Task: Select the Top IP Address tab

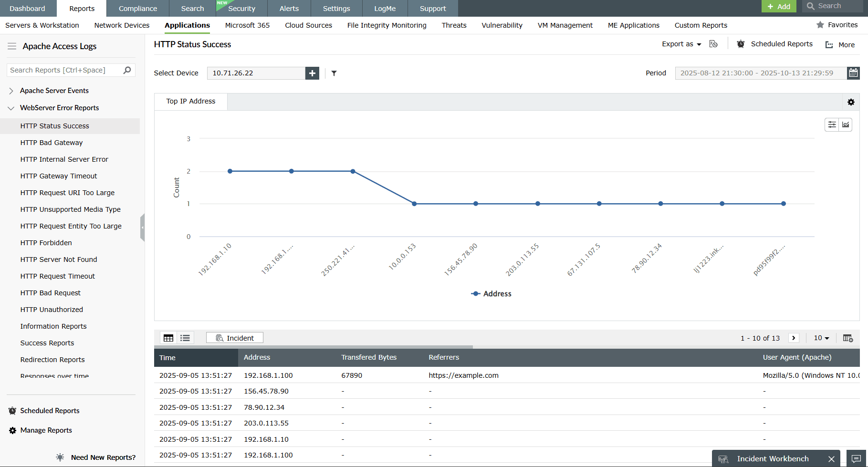Action: (x=190, y=101)
